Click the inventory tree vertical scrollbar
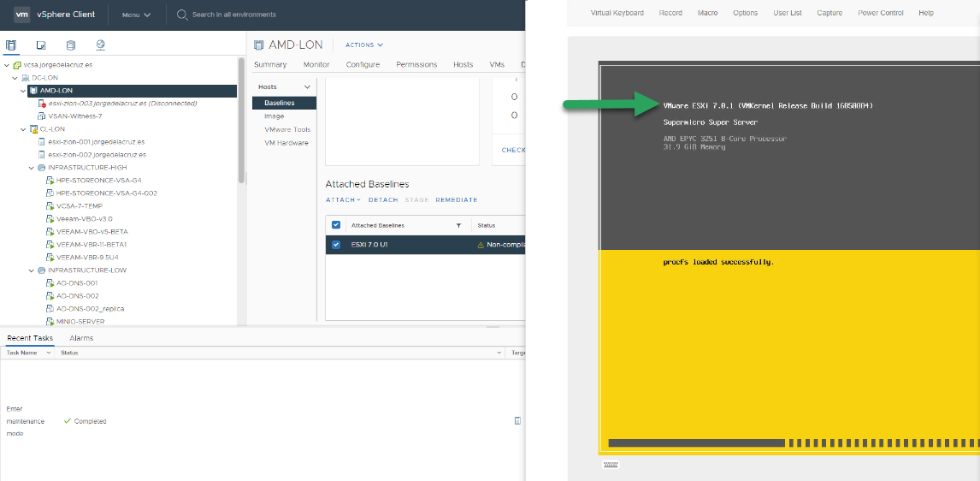980x481 pixels. pos(241,121)
